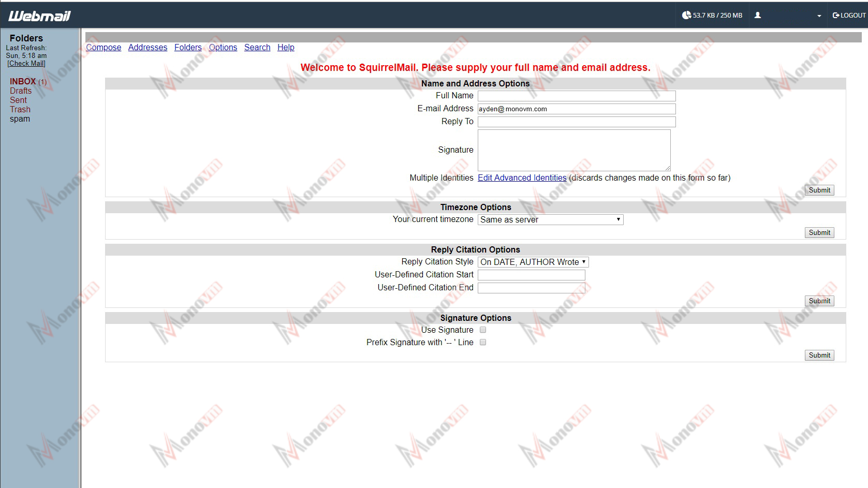
Task: Submit the Name and Address Options form
Action: [819, 190]
